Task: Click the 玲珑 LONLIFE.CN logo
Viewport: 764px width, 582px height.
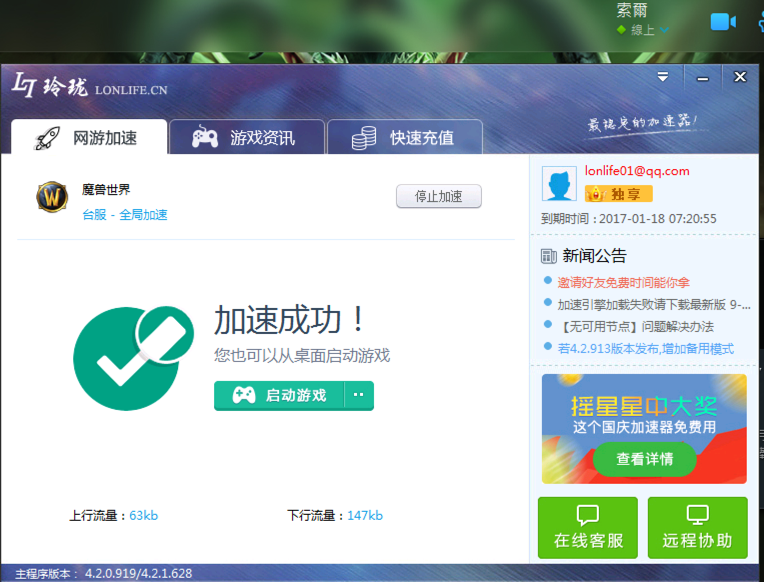Action: coord(90,85)
